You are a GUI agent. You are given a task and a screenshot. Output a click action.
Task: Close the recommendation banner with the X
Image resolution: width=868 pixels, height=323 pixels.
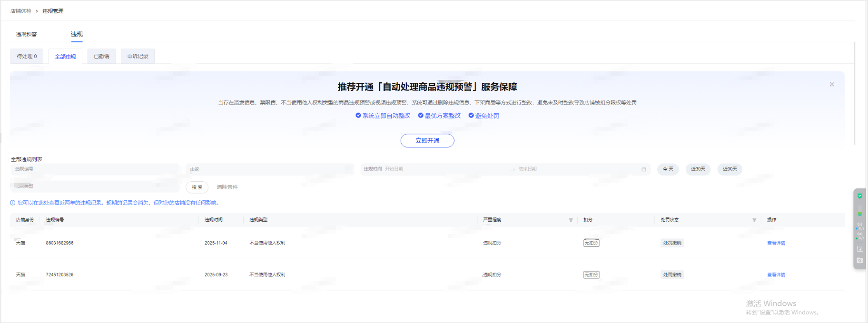(832, 85)
